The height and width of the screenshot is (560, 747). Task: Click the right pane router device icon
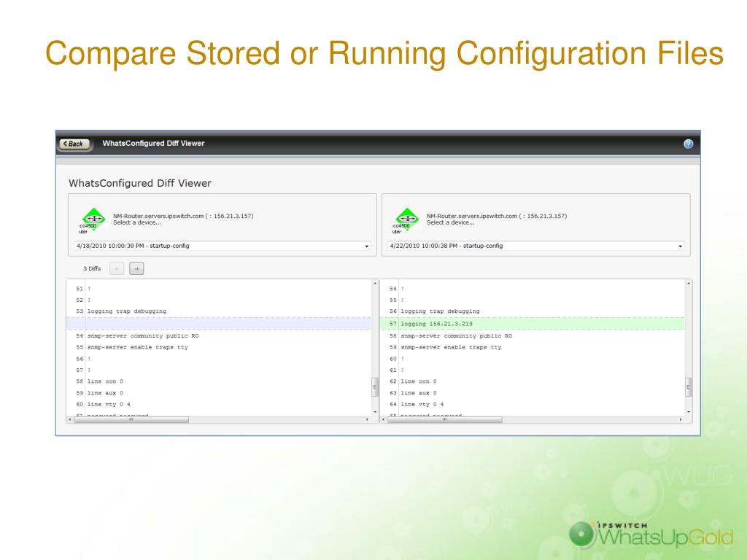[407, 219]
